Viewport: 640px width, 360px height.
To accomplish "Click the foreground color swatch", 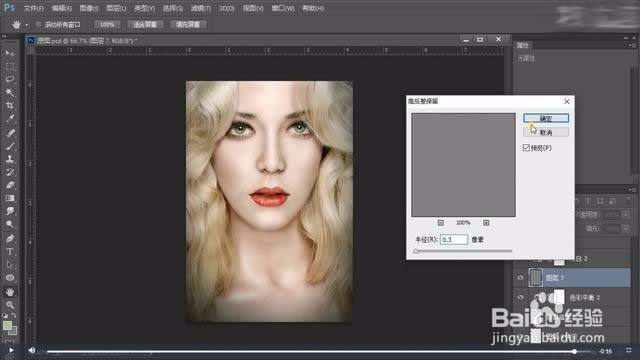I will click(x=7, y=325).
